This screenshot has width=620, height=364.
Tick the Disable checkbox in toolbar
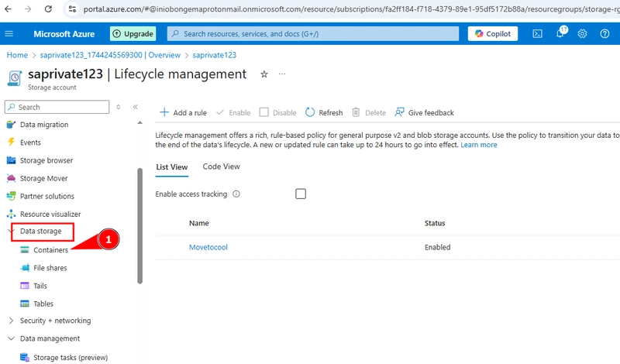pyautogui.click(x=263, y=112)
